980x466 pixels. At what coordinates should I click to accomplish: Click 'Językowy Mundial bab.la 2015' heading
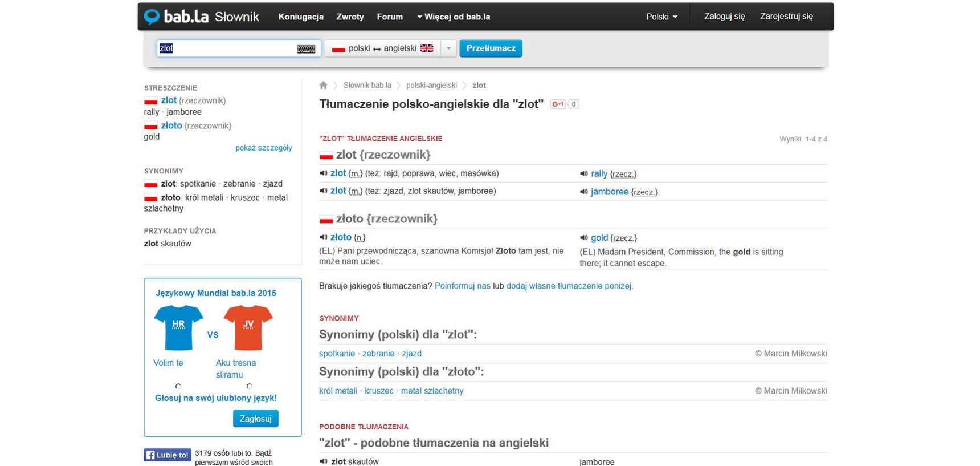[216, 293]
